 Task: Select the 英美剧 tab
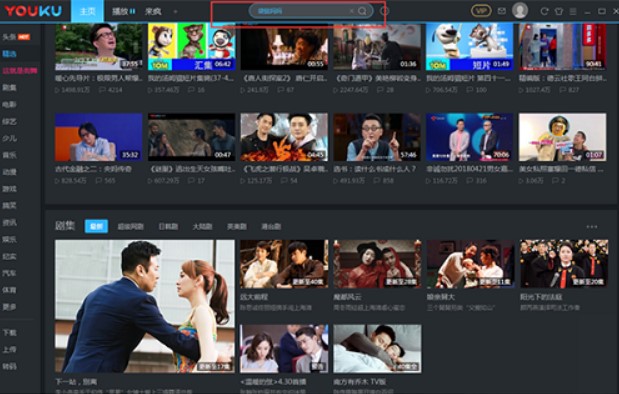tap(237, 227)
